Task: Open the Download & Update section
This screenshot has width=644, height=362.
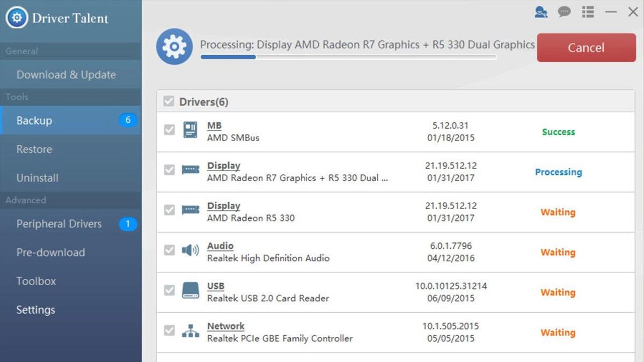Action: (x=67, y=75)
